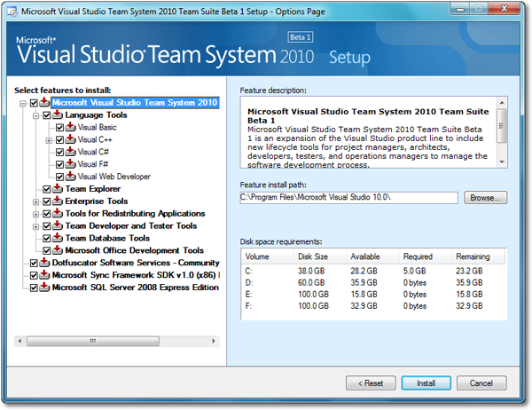Select Microsoft SQL Server 2008 Express Edition item
532x410 pixels.
[x=136, y=288]
